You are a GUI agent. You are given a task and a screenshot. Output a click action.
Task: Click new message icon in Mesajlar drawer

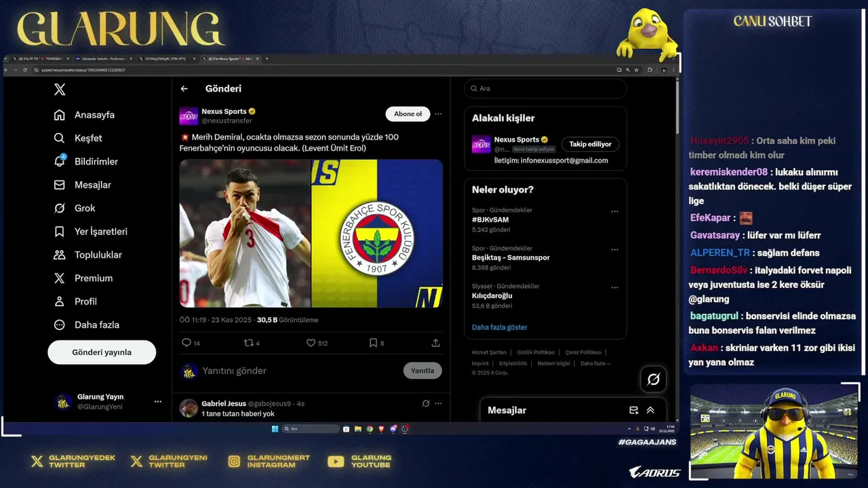click(633, 410)
